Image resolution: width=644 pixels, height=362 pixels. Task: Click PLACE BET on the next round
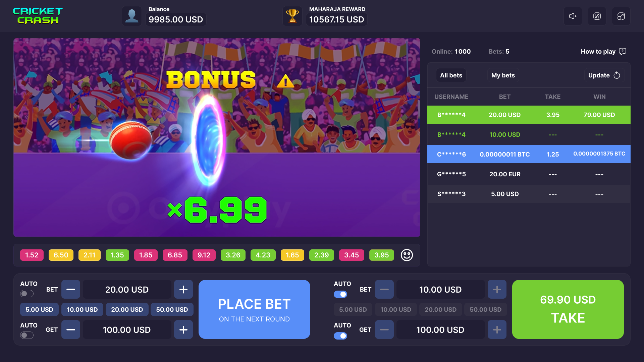[254, 309]
